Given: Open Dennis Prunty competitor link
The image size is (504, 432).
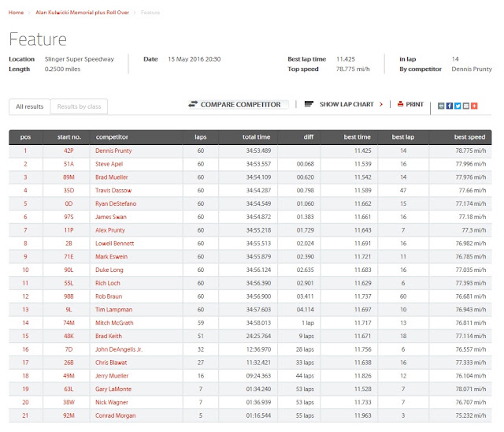Looking at the screenshot, I should tap(113, 151).
